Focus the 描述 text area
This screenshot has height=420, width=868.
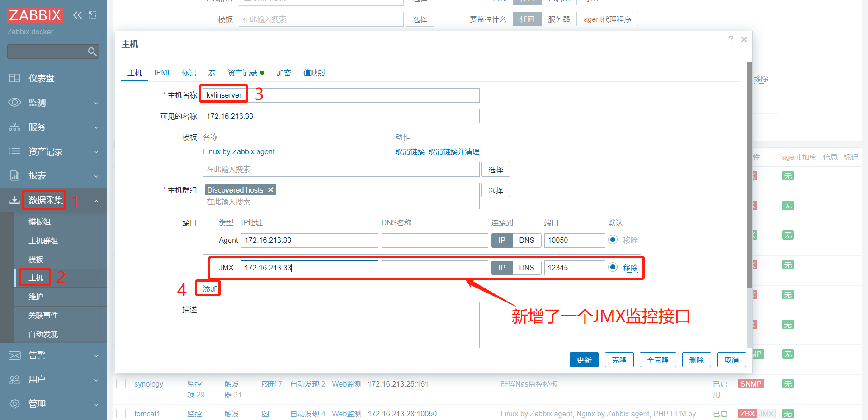[341, 325]
